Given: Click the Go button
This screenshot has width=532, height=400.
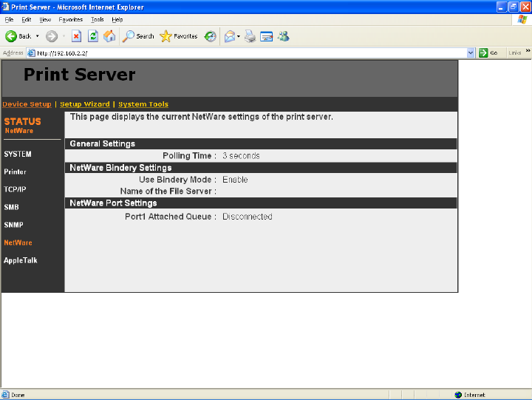Looking at the screenshot, I should (x=488, y=52).
